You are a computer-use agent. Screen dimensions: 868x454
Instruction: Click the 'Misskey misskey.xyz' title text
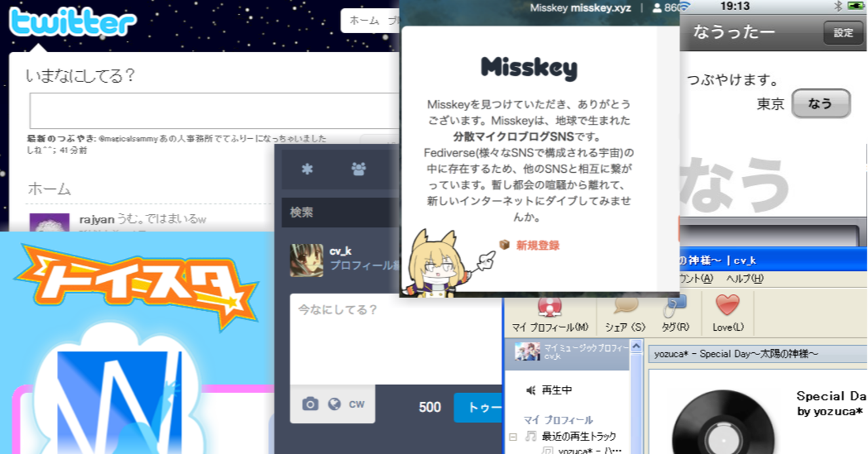(580, 8)
